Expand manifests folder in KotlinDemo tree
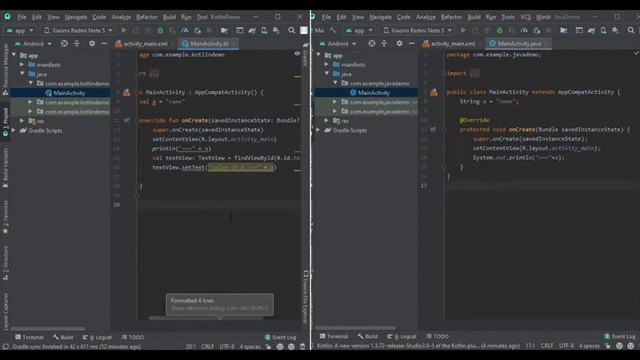This screenshot has width=640, height=360. click(x=22, y=64)
